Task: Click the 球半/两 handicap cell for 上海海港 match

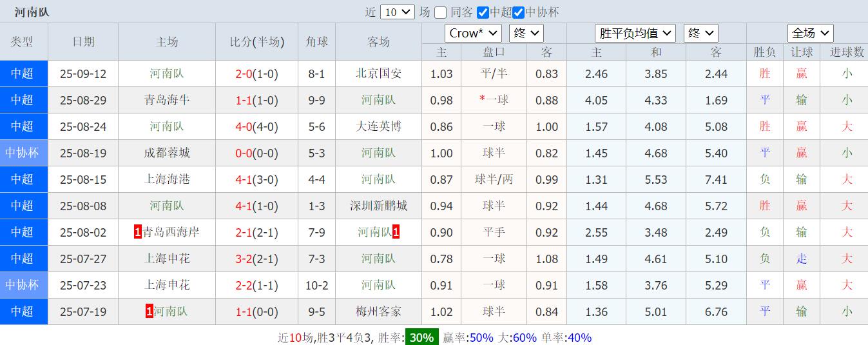Action: pyautogui.click(x=494, y=179)
